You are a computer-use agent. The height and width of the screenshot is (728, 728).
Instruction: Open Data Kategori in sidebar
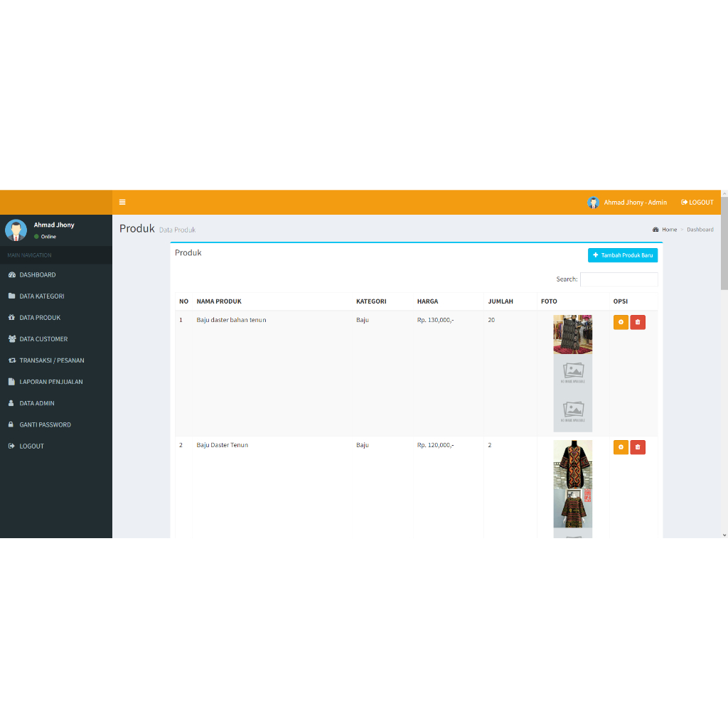point(41,296)
